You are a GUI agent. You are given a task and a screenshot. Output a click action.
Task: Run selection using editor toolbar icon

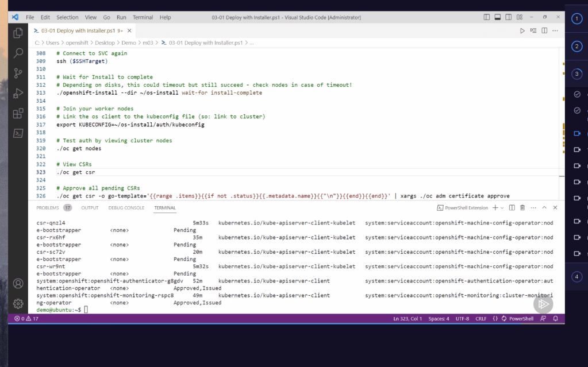tap(533, 31)
